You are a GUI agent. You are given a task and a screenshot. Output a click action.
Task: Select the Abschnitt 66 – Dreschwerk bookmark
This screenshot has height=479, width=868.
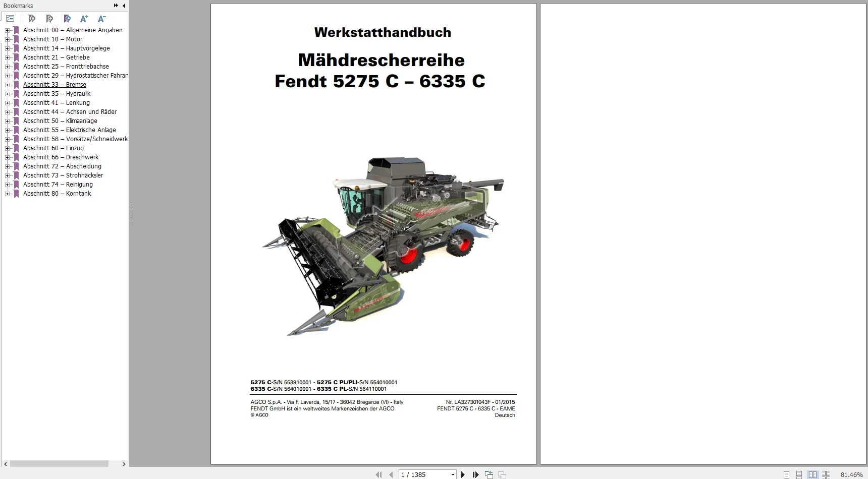point(61,157)
